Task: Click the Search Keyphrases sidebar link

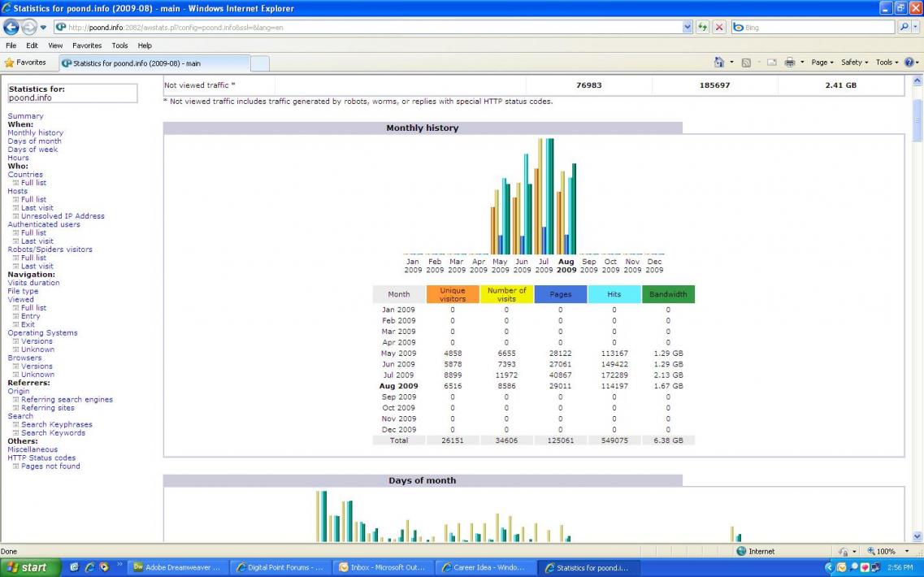Action: [x=56, y=424]
